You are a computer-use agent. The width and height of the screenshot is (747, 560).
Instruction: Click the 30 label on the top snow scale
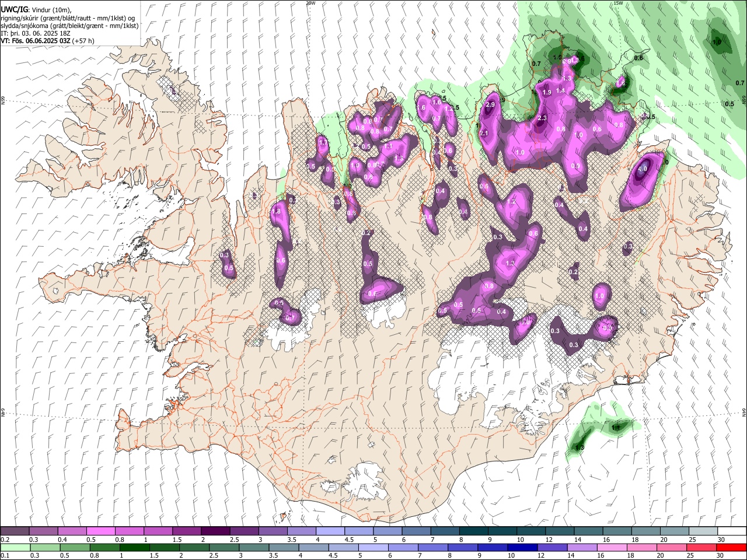(x=721, y=540)
